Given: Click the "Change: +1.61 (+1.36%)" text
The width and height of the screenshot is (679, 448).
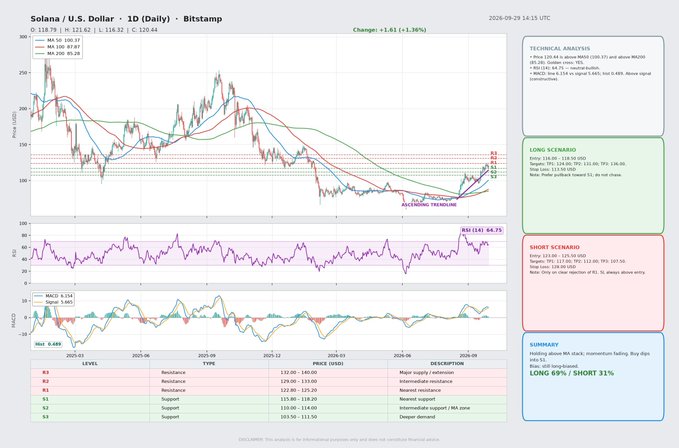Looking at the screenshot, I should coord(389,30).
